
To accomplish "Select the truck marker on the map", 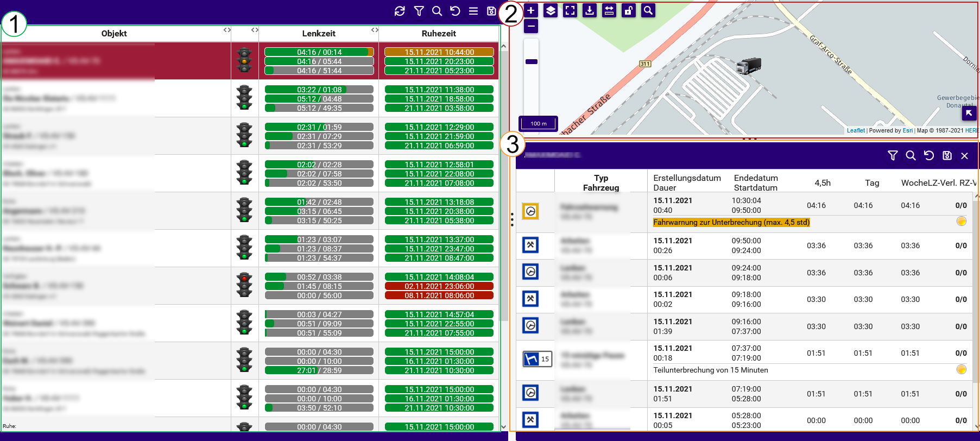I will pos(749,66).
